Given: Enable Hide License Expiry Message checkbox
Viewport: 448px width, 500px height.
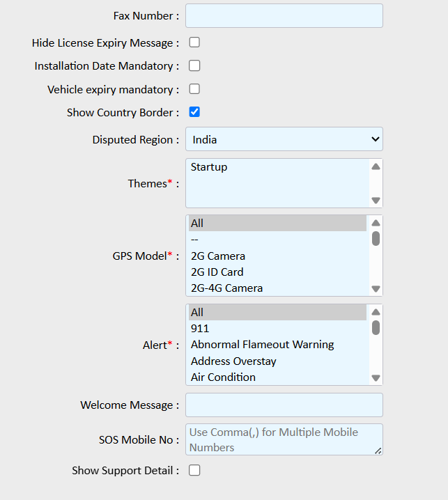Looking at the screenshot, I should (194, 42).
